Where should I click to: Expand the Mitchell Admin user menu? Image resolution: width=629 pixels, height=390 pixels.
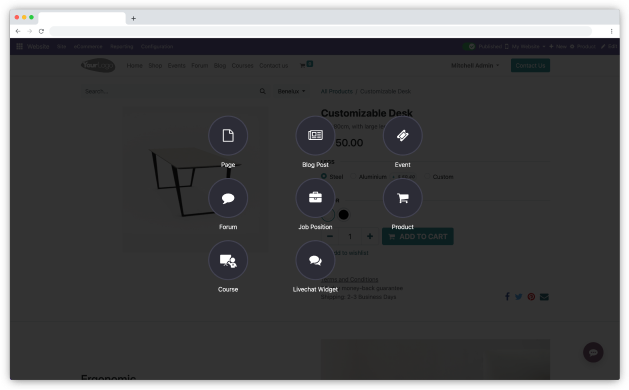[x=475, y=65]
